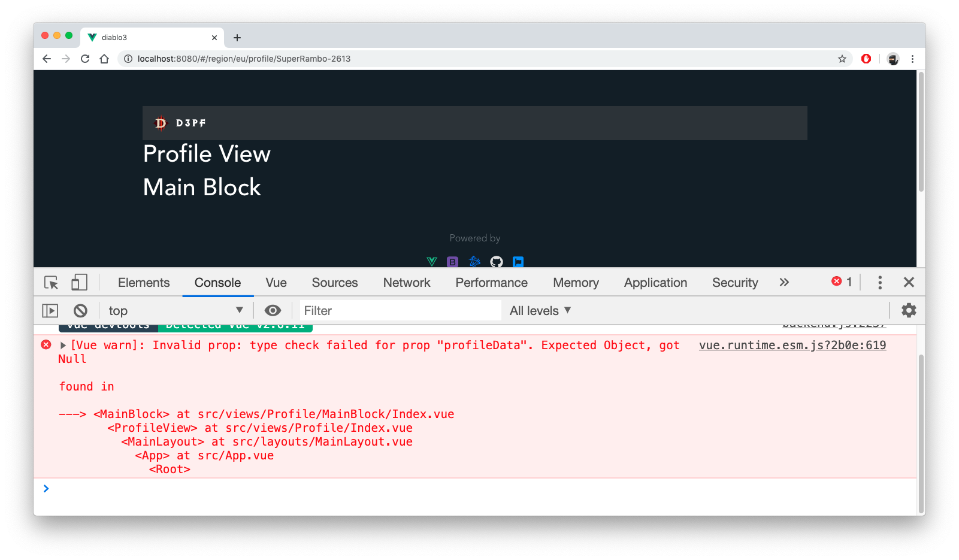The width and height of the screenshot is (959, 560).
Task: Open console settings gear
Action: pyautogui.click(x=909, y=310)
